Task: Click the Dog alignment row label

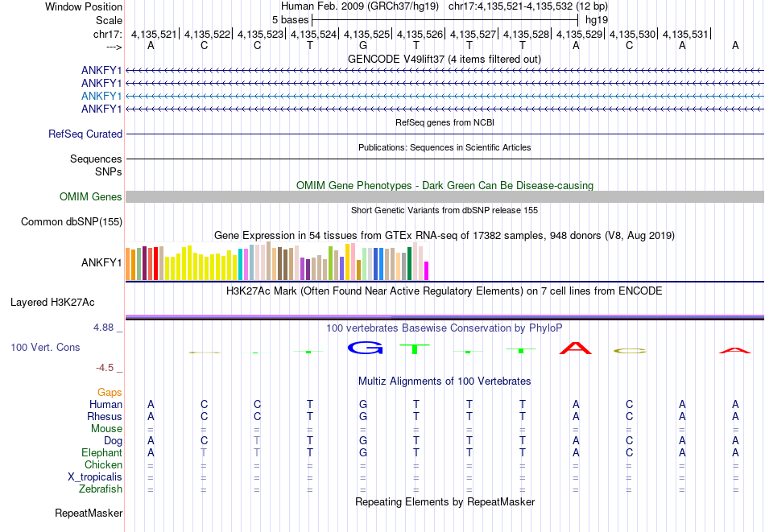Action: tap(113, 441)
